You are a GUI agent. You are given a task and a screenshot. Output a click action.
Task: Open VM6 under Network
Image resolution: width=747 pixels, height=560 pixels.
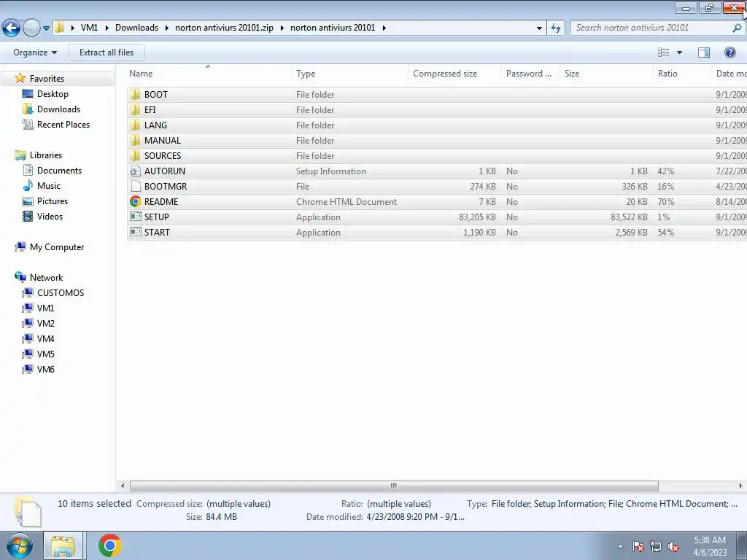pyautogui.click(x=46, y=369)
